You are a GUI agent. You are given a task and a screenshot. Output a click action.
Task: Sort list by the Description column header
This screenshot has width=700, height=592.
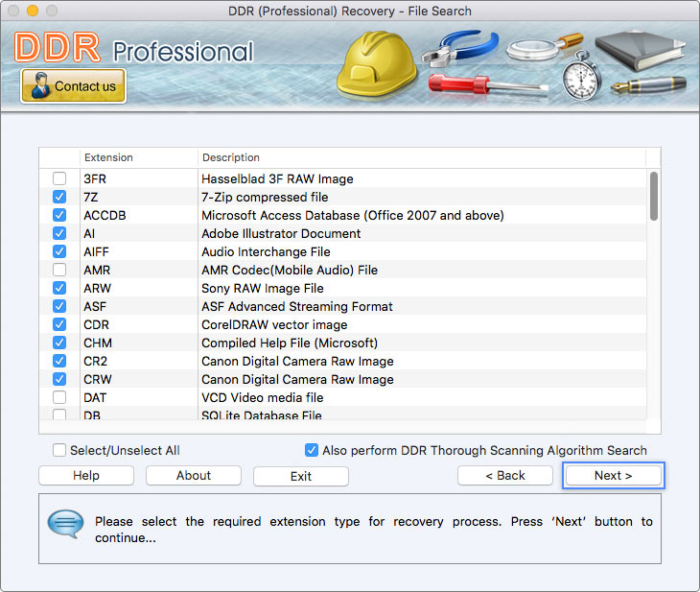click(x=230, y=157)
